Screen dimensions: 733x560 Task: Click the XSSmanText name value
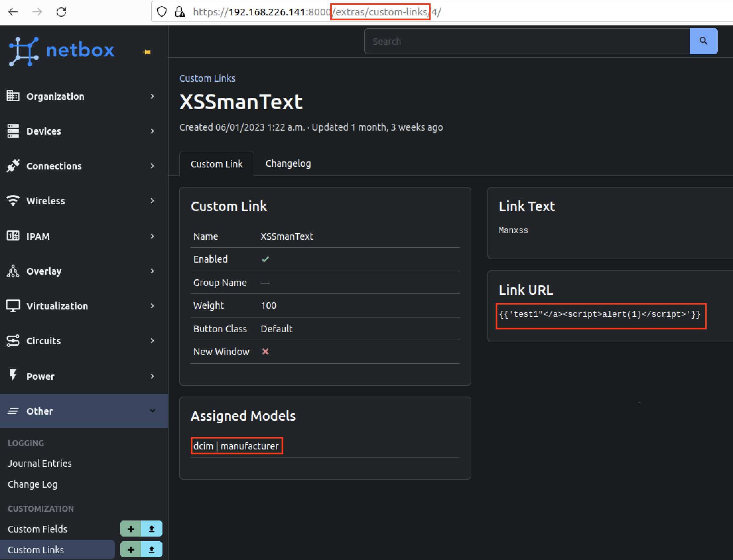tap(287, 236)
